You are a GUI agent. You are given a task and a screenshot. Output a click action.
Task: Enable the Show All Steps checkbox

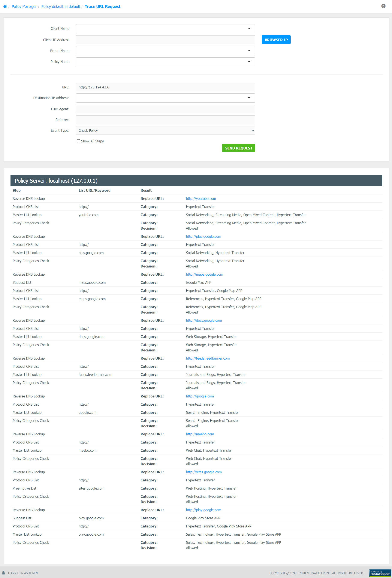(79, 141)
